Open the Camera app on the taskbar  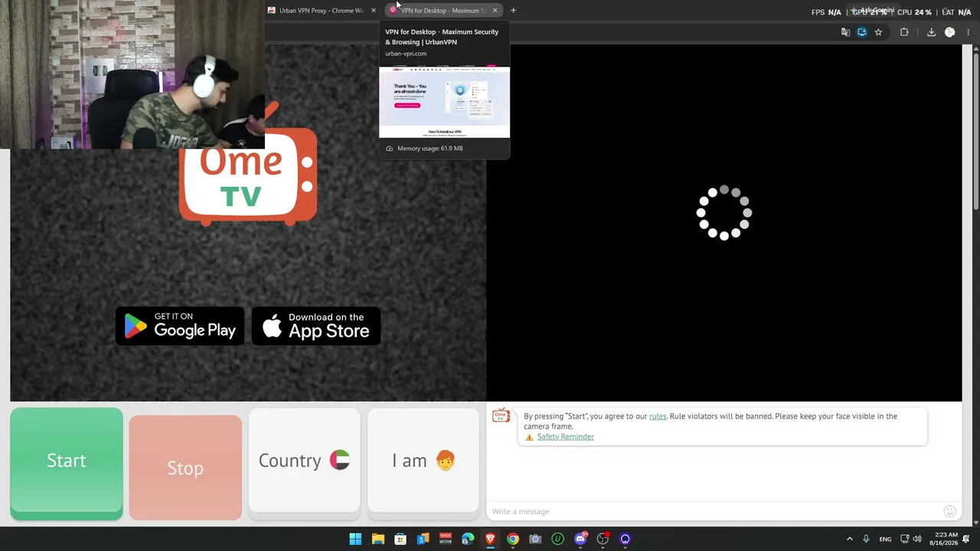[x=535, y=539]
